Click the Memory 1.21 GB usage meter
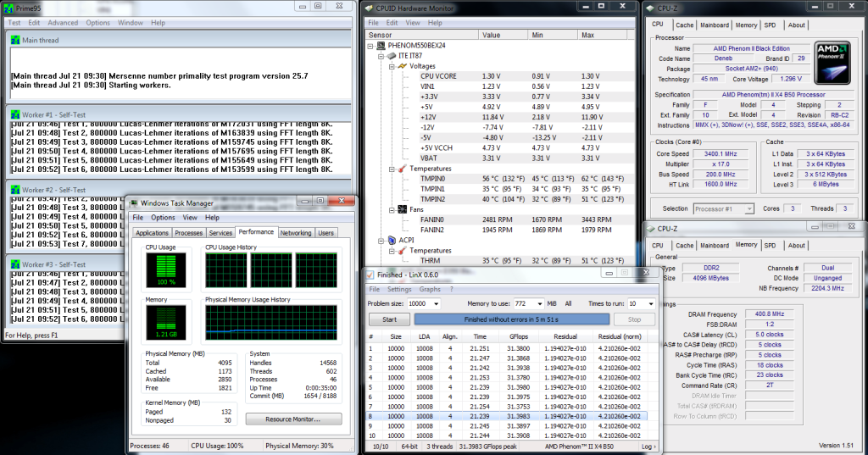The width and height of the screenshot is (868, 455). point(166,323)
